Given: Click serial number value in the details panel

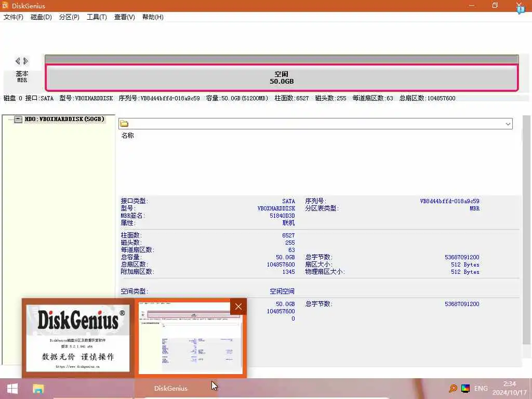Looking at the screenshot, I should click(449, 201).
